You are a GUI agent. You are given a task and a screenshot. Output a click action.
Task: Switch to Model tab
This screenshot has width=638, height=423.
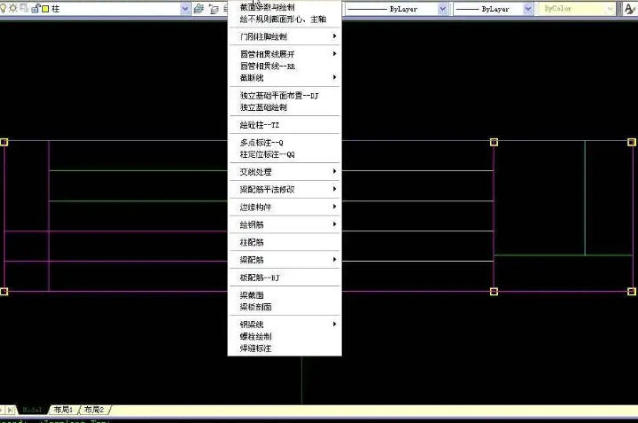pos(32,410)
